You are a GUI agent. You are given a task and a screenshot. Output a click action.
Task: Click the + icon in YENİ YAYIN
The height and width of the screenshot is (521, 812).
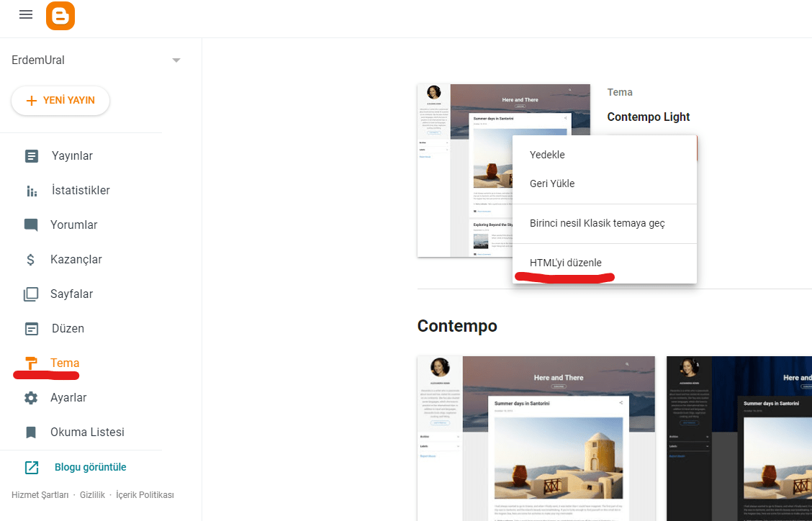coord(32,101)
